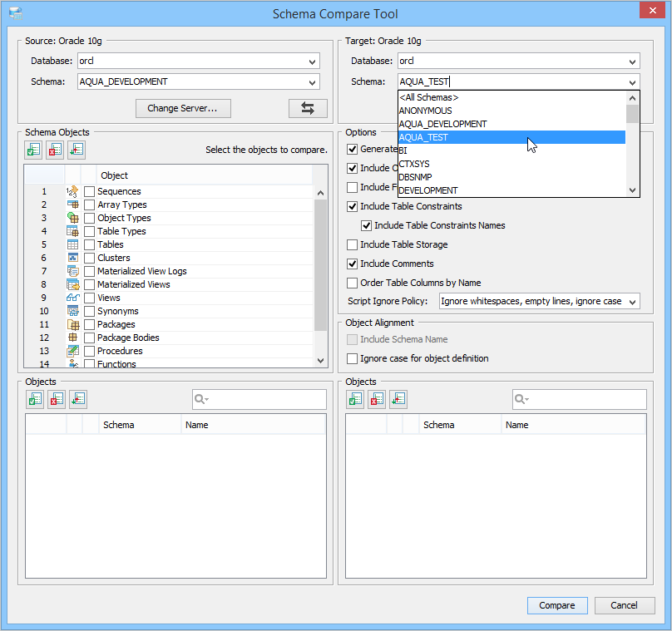
Task: Open the Source Schema dropdown arrow
Action: (313, 81)
